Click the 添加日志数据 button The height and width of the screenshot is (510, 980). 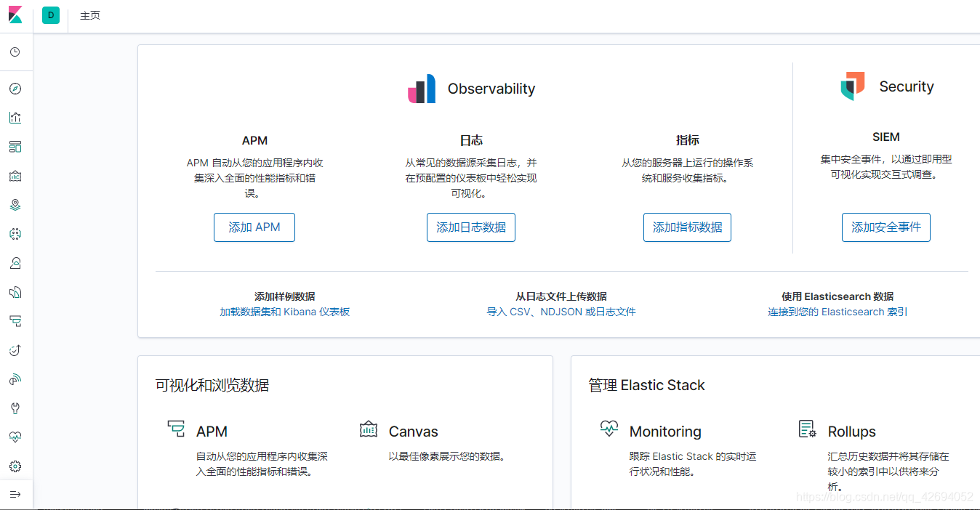pos(471,227)
